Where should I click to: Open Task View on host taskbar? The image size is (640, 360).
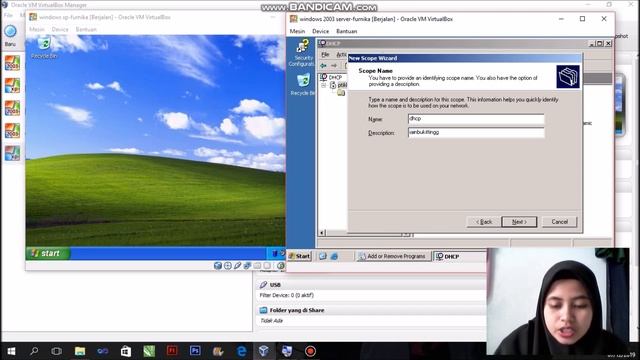pyautogui.click(x=57, y=351)
